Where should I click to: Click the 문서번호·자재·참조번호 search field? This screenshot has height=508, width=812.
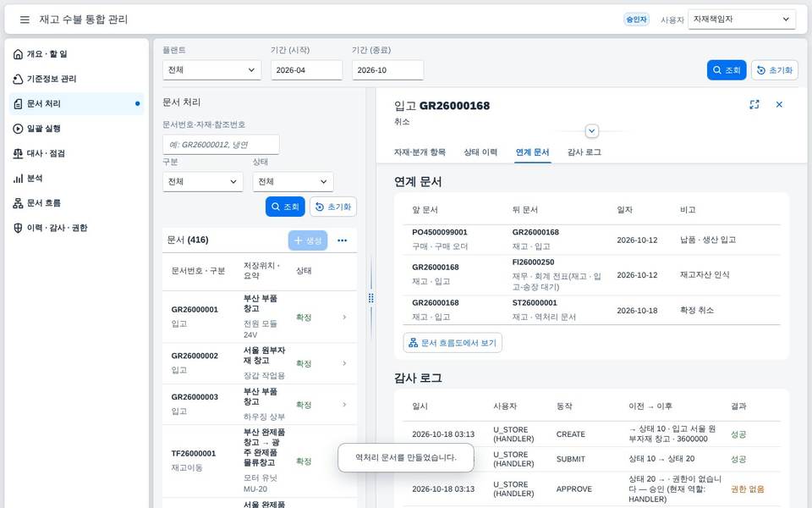221,145
